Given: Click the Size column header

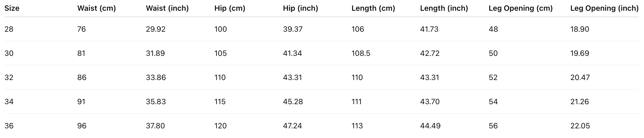Looking at the screenshot, I should click(x=12, y=8).
